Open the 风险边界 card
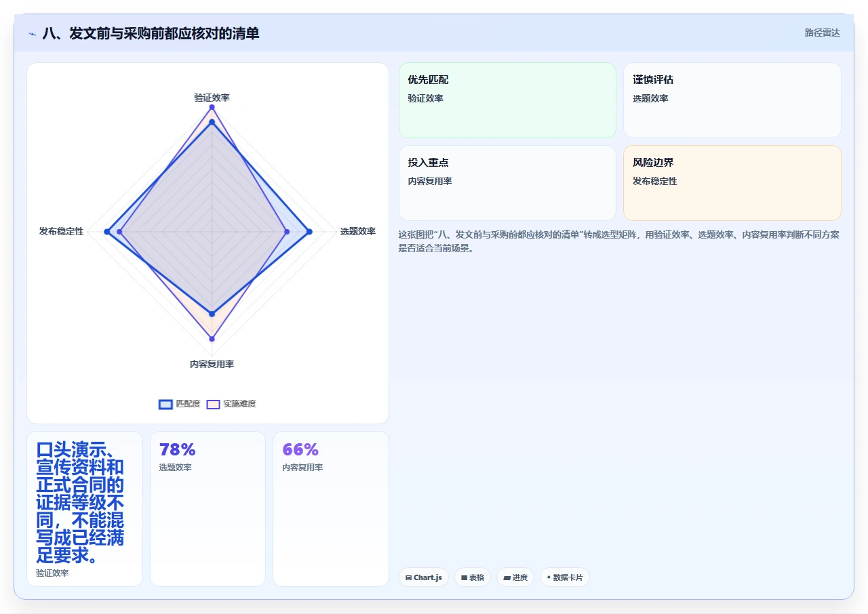Screen dimensions: 868x614 point(732,183)
